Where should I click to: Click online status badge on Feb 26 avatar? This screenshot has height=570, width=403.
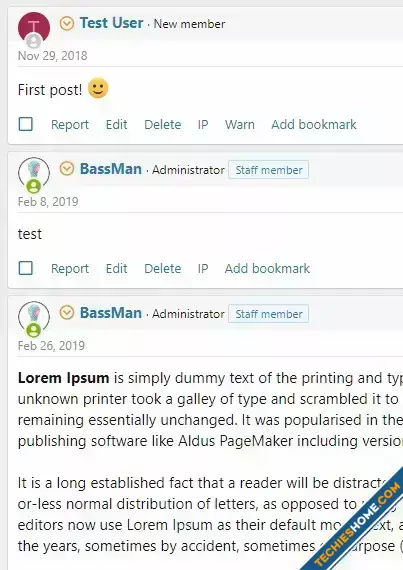(33, 330)
